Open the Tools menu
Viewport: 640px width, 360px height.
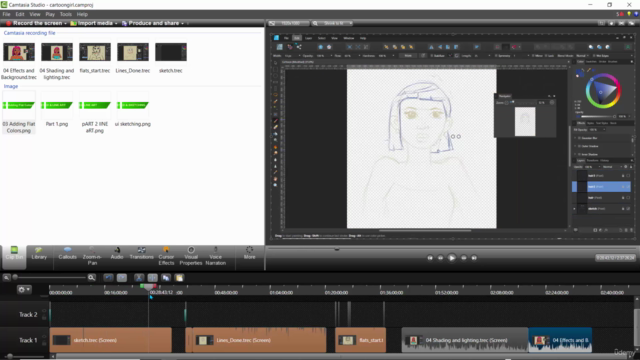pos(65,14)
